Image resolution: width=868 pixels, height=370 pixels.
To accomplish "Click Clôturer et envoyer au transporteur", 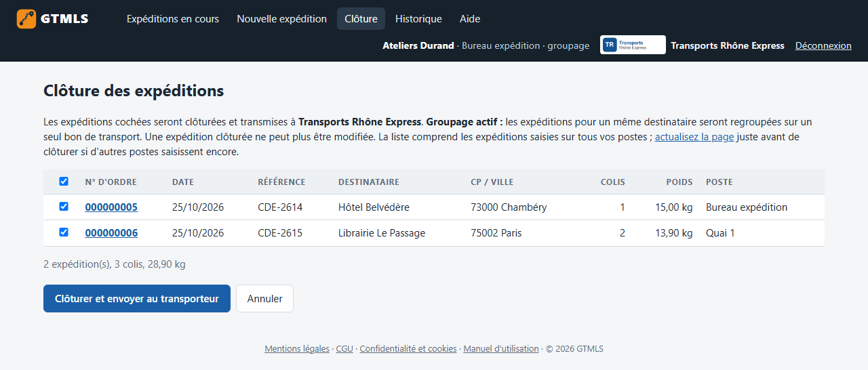I will pos(137,299).
